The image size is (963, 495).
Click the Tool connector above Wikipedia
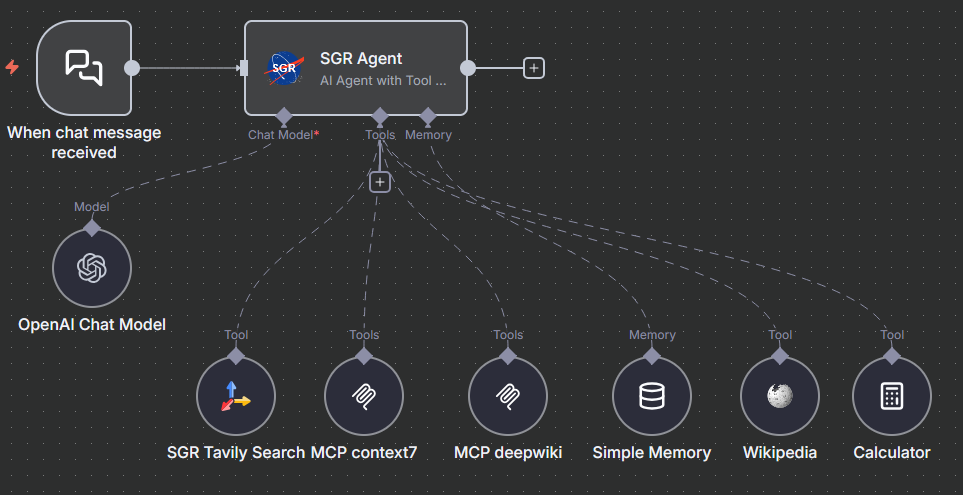click(780, 356)
